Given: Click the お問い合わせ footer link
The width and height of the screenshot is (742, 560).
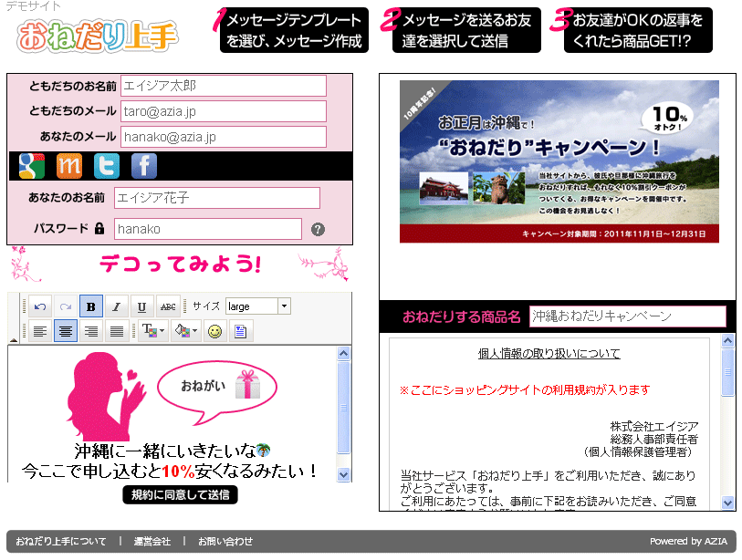Looking at the screenshot, I should (225, 542).
